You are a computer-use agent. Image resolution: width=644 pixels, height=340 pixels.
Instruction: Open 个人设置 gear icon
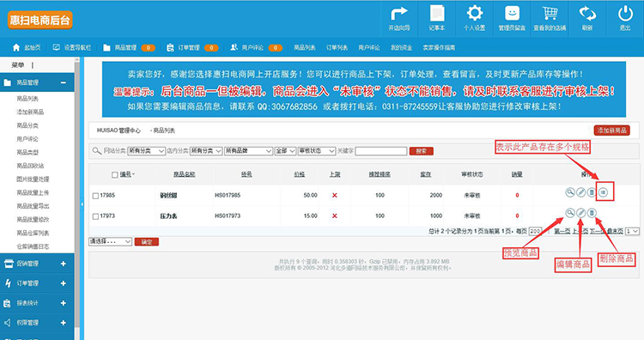pos(474,13)
